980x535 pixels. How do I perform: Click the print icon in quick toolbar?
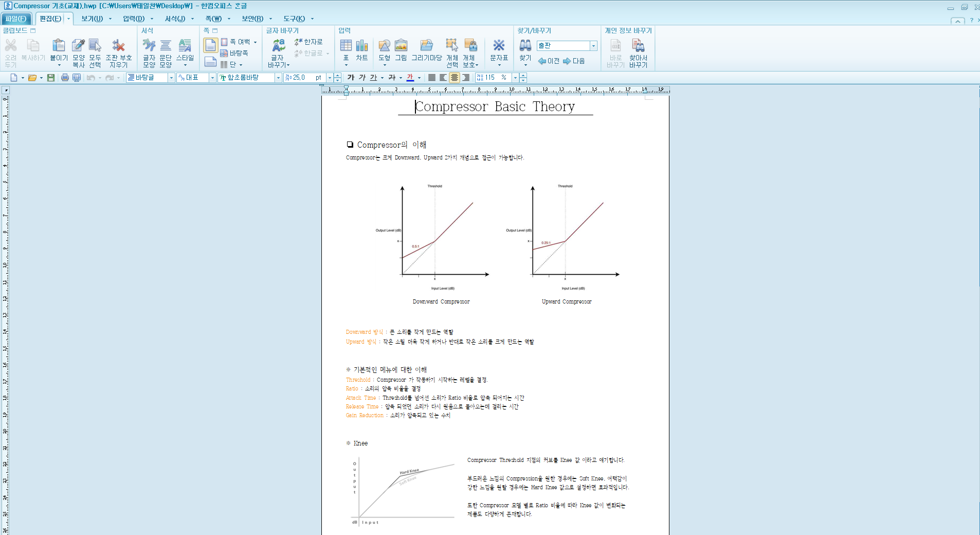[x=65, y=78]
